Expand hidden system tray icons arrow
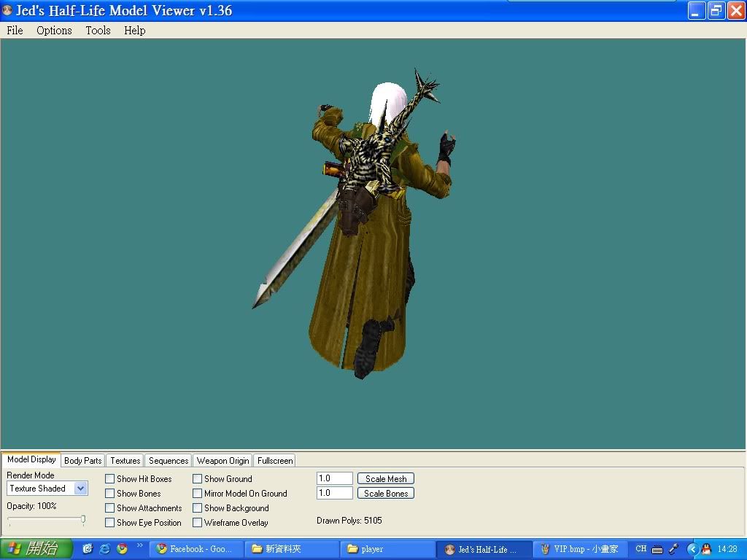Screen dimensions: 747x560 coord(692,549)
